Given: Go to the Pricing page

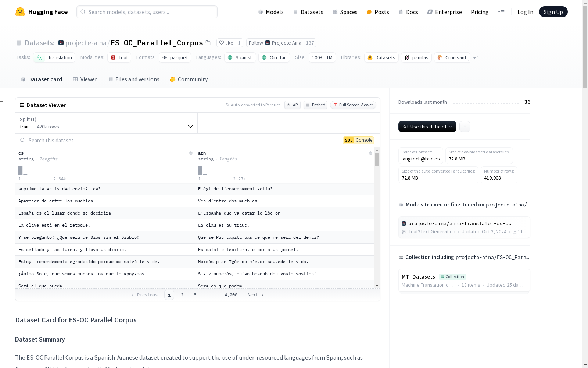Looking at the screenshot, I should coord(480,12).
